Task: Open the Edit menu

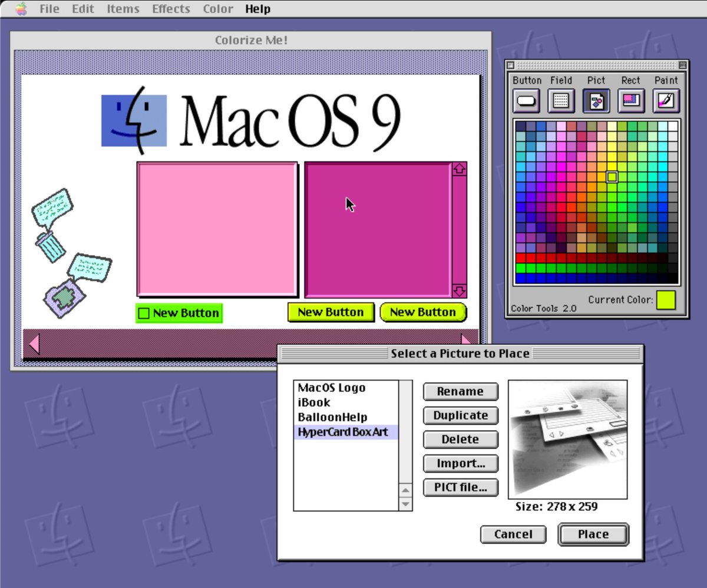Action: coord(82,9)
